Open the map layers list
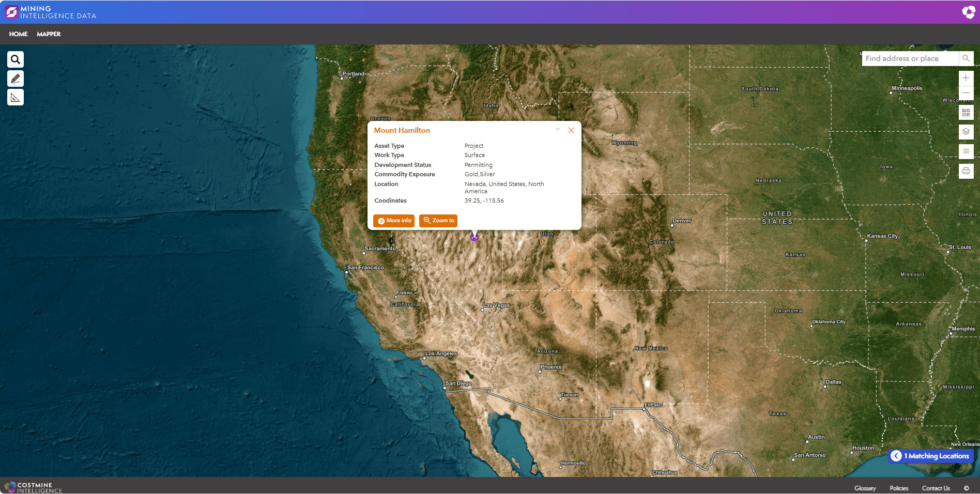The width and height of the screenshot is (980, 494). [x=966, y=132]
